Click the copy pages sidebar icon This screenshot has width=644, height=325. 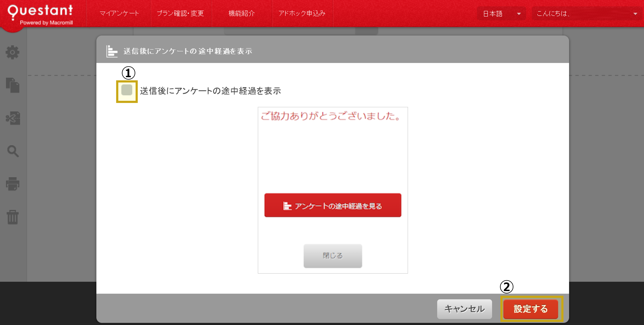pos(12,85)
